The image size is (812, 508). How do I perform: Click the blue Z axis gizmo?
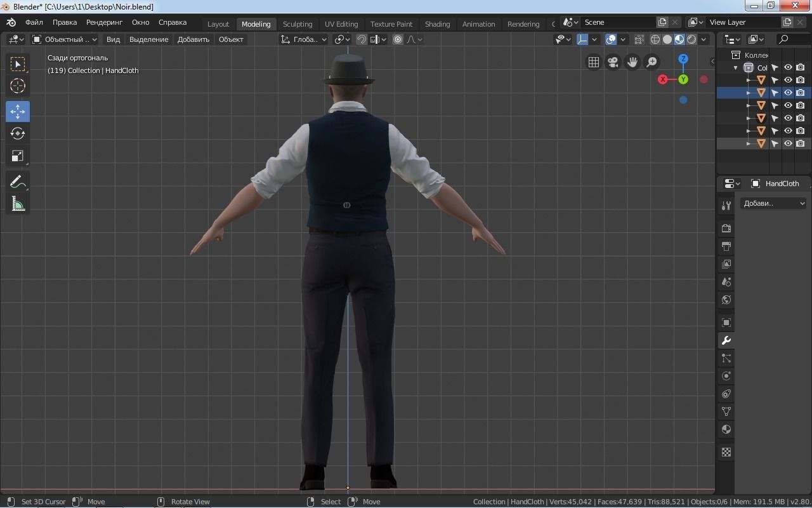click(x=683, y=58)
